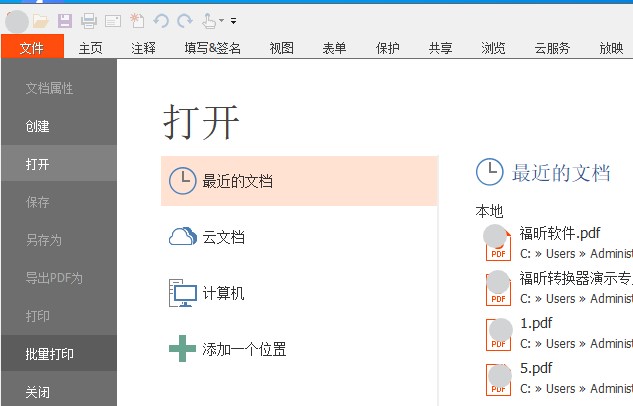Switch to the 云服务 tab

pyautogui.click(x=552, y=48)
